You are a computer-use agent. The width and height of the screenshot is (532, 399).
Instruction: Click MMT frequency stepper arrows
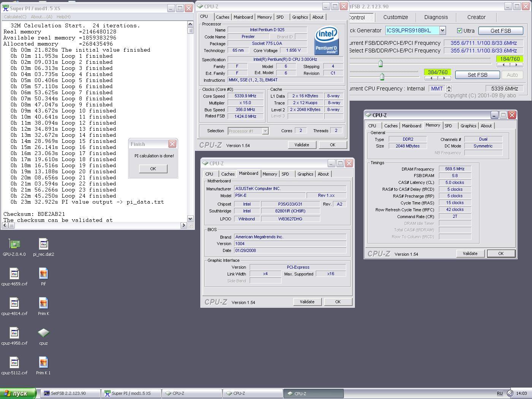[449, 89]
